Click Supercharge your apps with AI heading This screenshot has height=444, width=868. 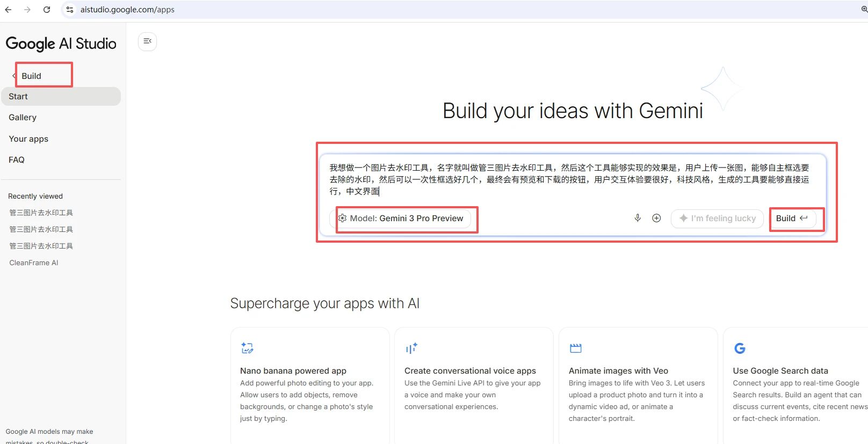pyautogui.click(x=325, y=303)
